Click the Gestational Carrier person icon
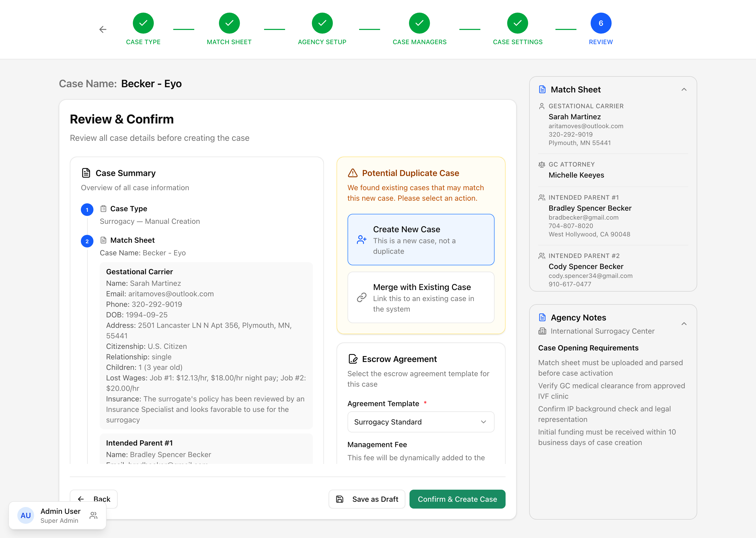 542,106
